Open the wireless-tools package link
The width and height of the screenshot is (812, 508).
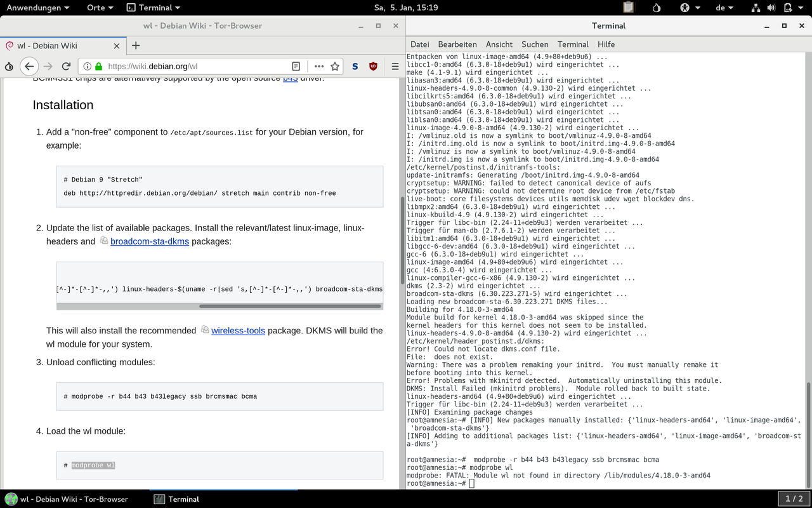pos(238,330)
